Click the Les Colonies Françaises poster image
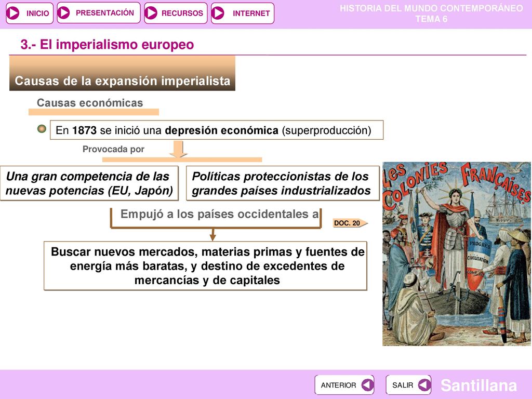 pos(457,254)
